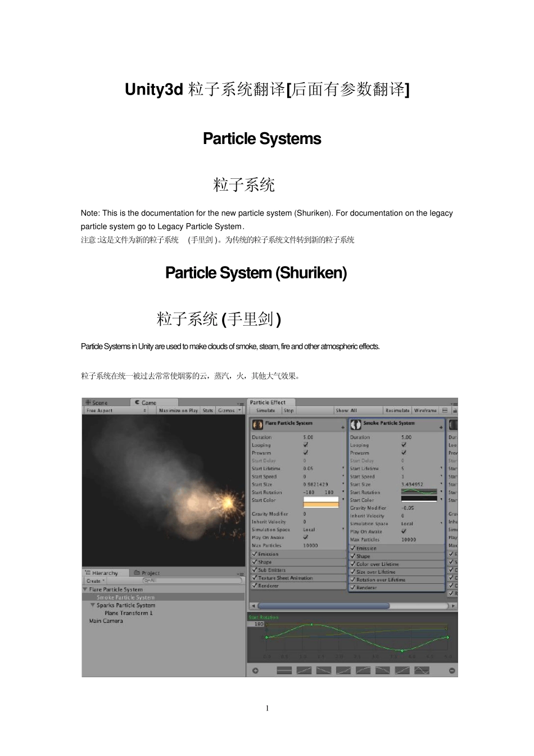The height and width of the screenshot is (756, 534).
Task: Click the Wireframe button
Action: coord(426,411)
